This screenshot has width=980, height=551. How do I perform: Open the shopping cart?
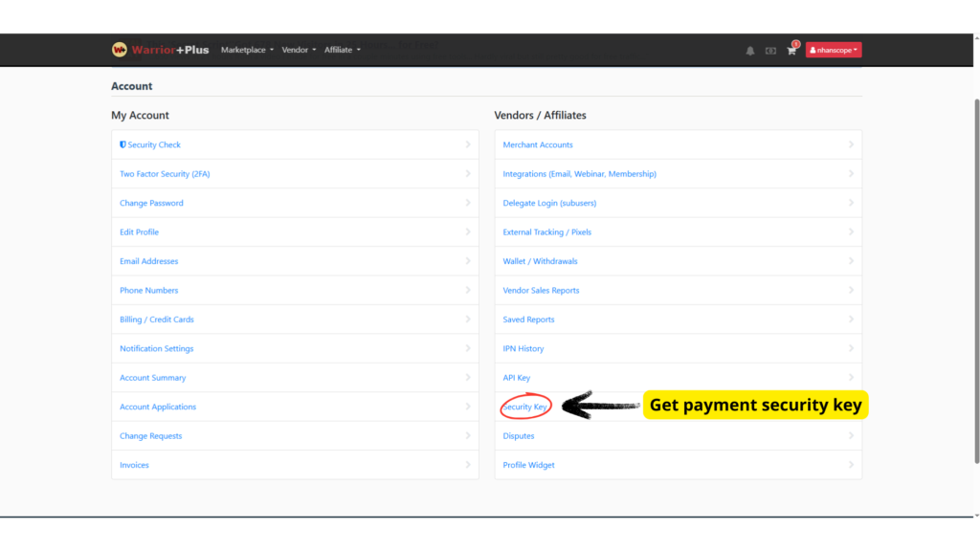(791, 51)
